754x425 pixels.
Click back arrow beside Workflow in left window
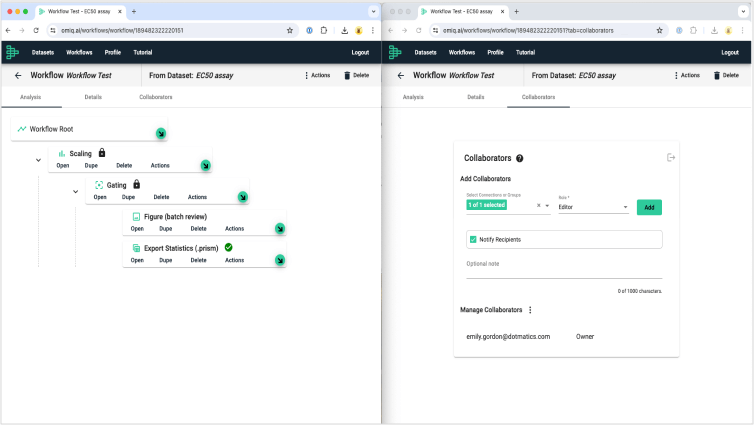point(17,75)
